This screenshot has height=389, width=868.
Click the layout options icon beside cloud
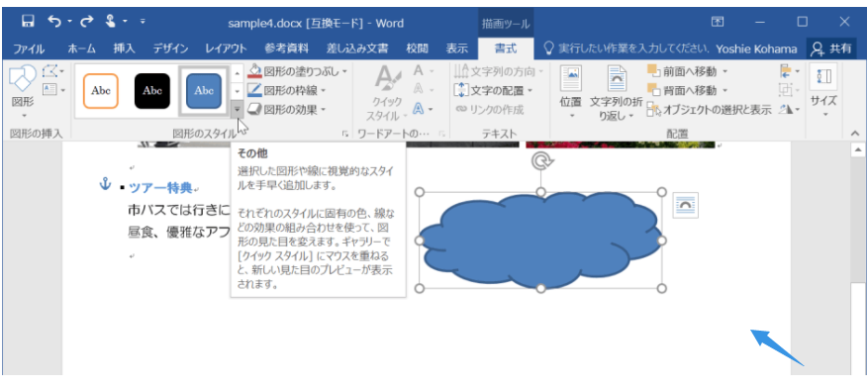tap(685, 205)
